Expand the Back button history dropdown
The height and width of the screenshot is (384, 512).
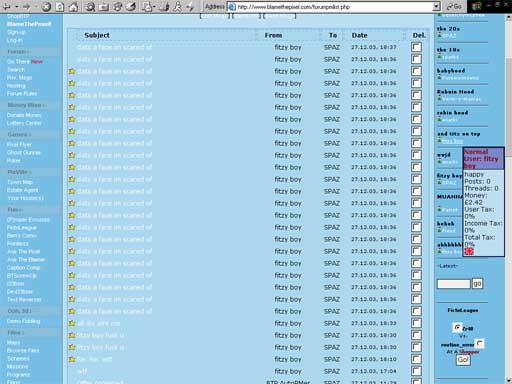point(16,7)
